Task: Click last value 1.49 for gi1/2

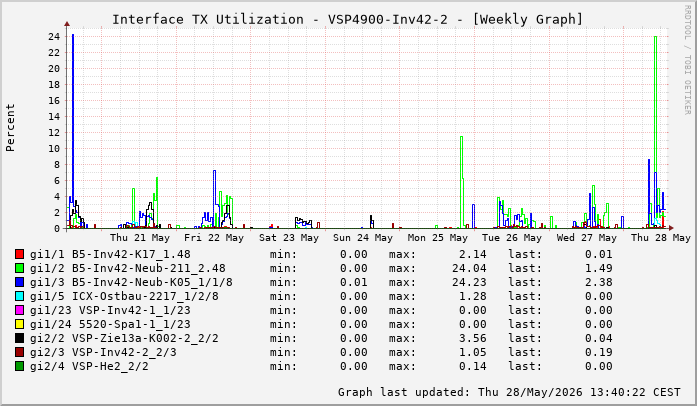Action: point(599,268)
